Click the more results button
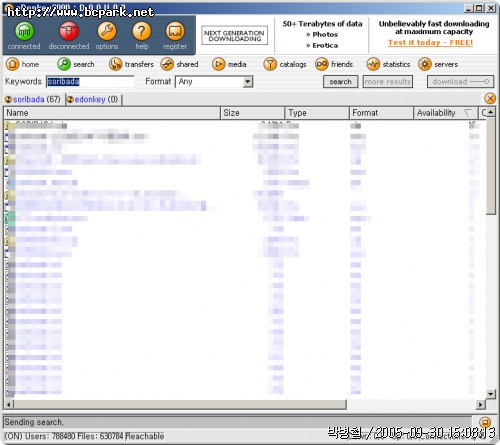 coord(388,82)
